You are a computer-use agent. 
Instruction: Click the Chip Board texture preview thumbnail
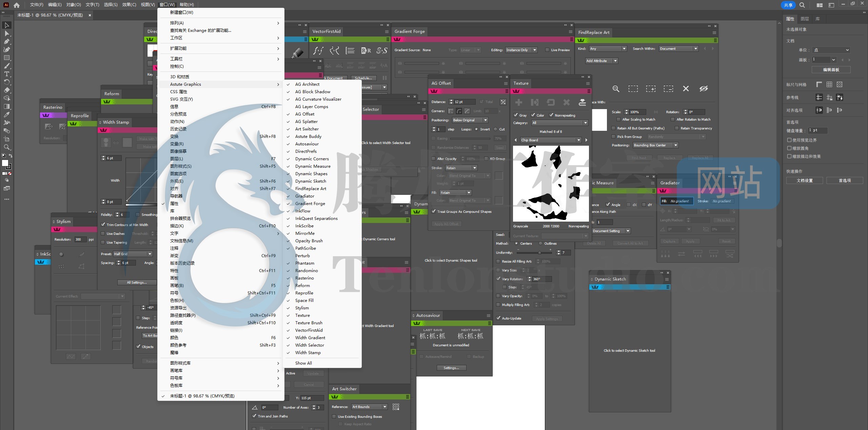coord(551,184)
